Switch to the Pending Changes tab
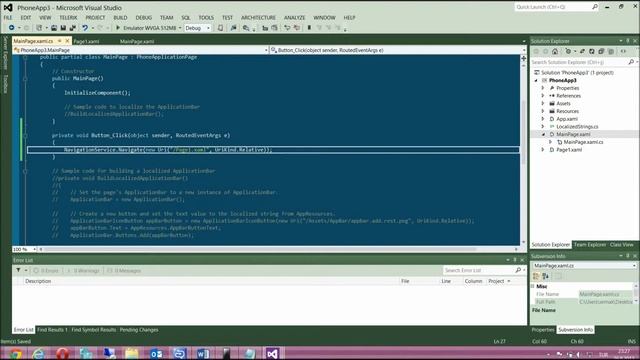This screenshot has width=640, height=360. [139, 330]
